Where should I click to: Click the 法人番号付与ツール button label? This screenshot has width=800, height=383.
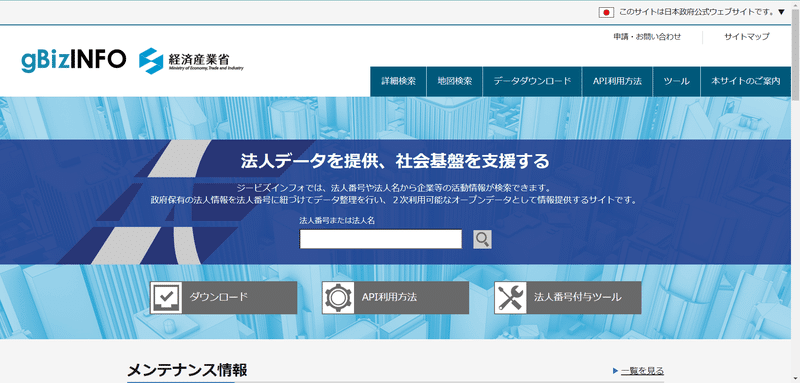tap(578, 297)
